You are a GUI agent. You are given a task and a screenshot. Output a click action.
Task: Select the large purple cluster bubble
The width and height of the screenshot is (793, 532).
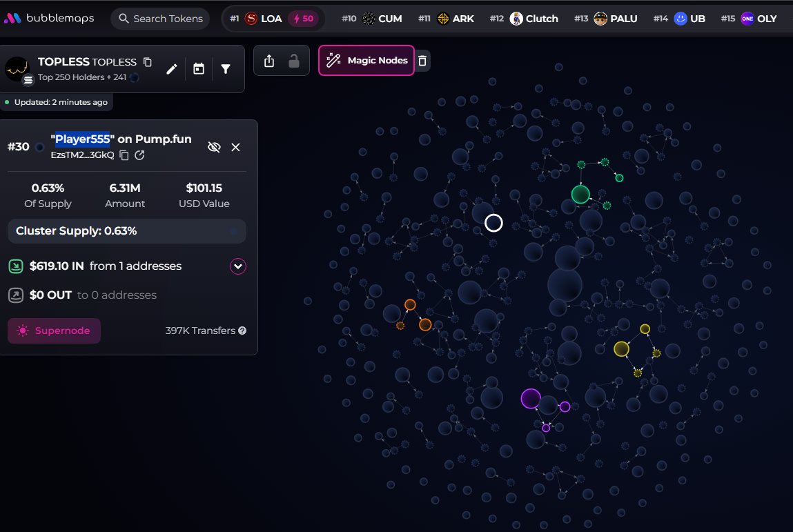click(531, 399)
